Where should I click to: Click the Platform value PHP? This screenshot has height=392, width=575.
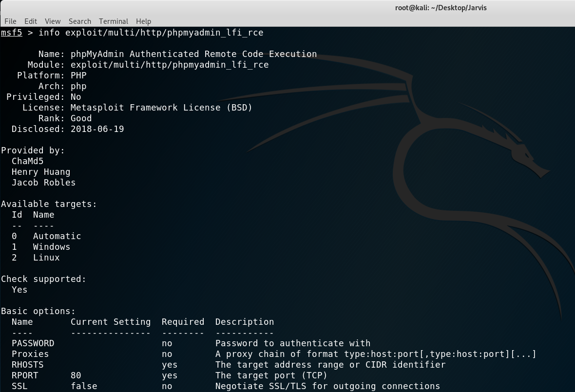coord(78,75)
